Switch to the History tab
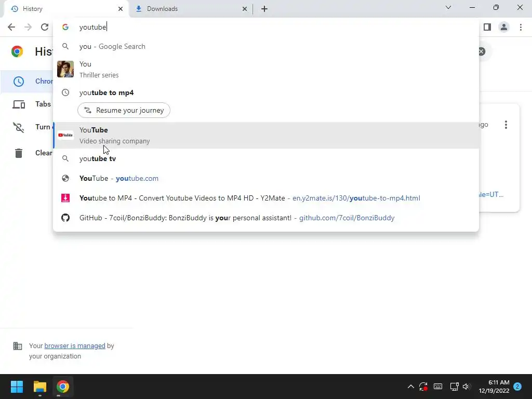Screen dimensions: 532x399 [x=66, y=9]
